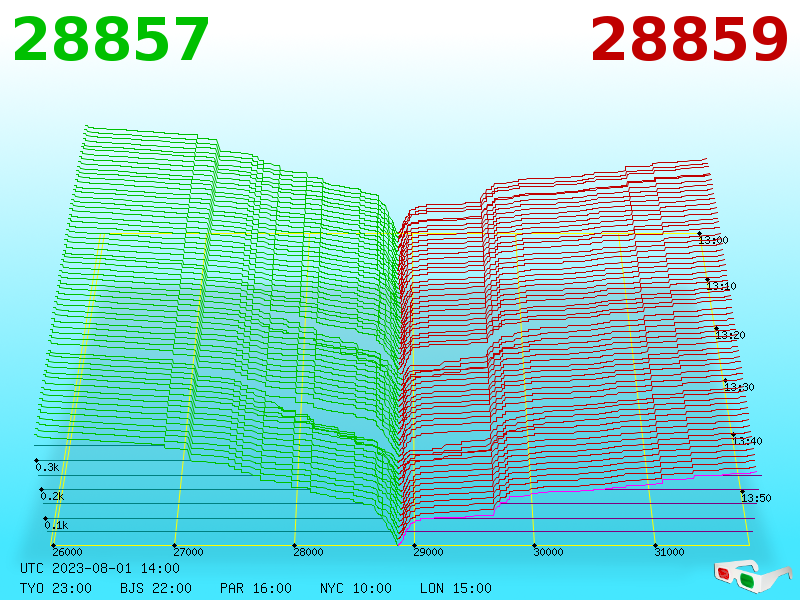Click the 13:10 time axis marker
This screenshot has height=600, width=800.
coord(721,286)
